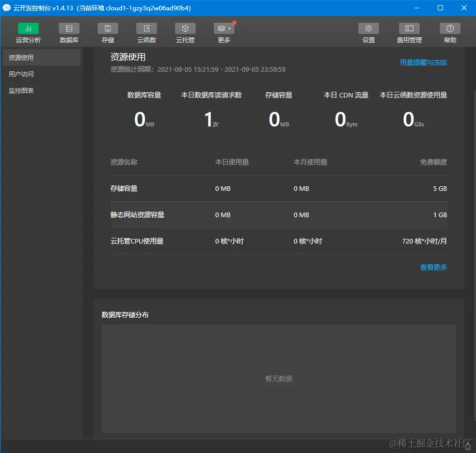Viewport: 476px width, 453px height.
Task: Click the 静态网站资源容量 row name
Action: coord(137,215)
